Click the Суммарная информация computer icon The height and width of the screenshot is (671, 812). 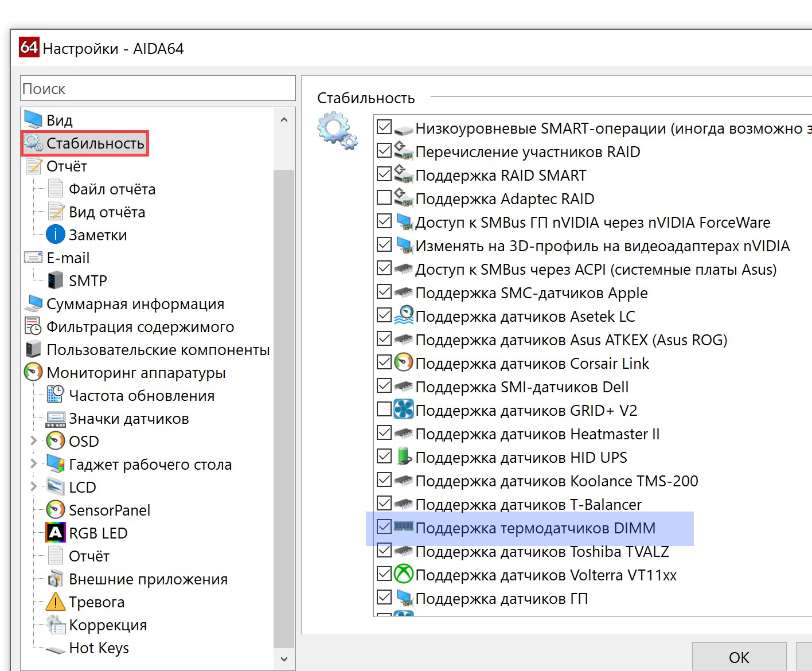pyautogui.click(x=33, y=303)
